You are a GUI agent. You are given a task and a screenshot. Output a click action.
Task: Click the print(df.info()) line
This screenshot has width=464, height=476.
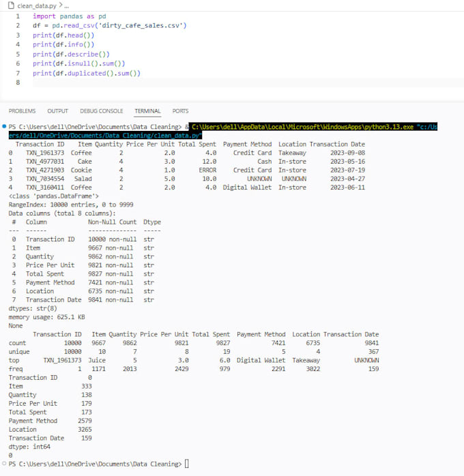(63, 44)
